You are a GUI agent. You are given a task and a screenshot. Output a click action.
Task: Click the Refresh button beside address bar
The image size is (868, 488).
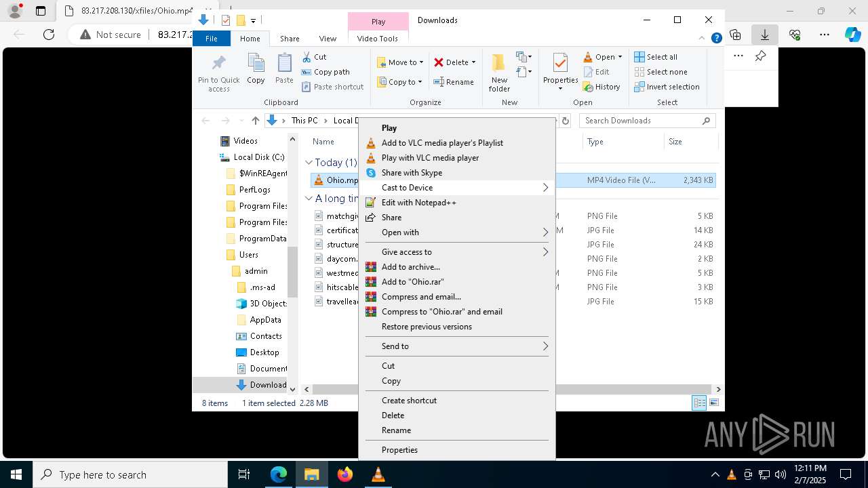566,121
